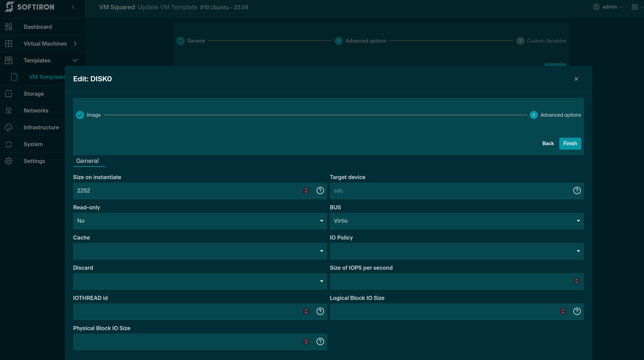This screenshot has height=360, width=644.
Task: Expand the IO Policy dropdown
Action: pos(457,251)
